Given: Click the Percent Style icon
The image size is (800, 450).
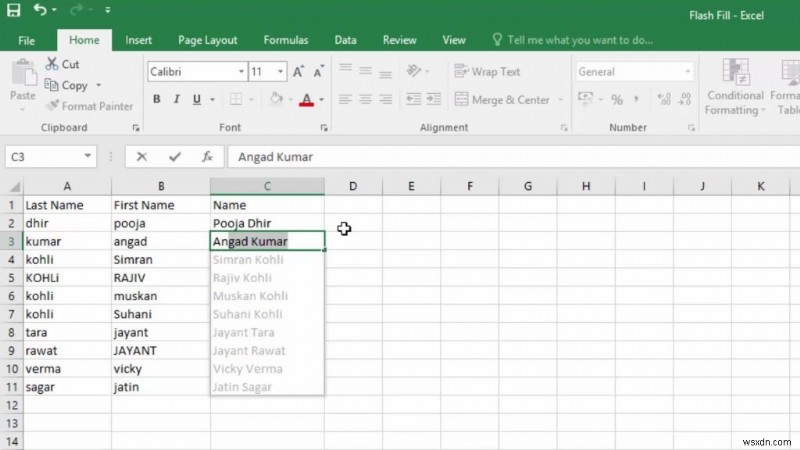Looking at the screenshot, I should [617, 99].
